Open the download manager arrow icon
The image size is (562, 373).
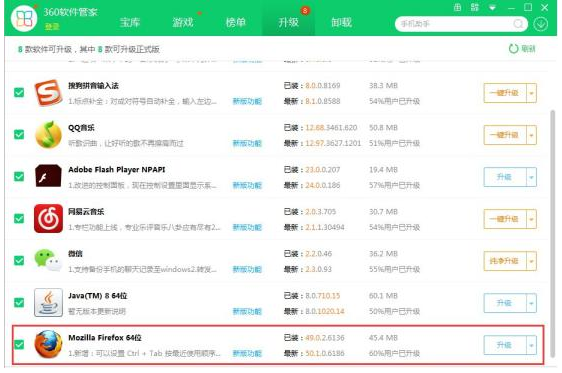click(540, 24)
